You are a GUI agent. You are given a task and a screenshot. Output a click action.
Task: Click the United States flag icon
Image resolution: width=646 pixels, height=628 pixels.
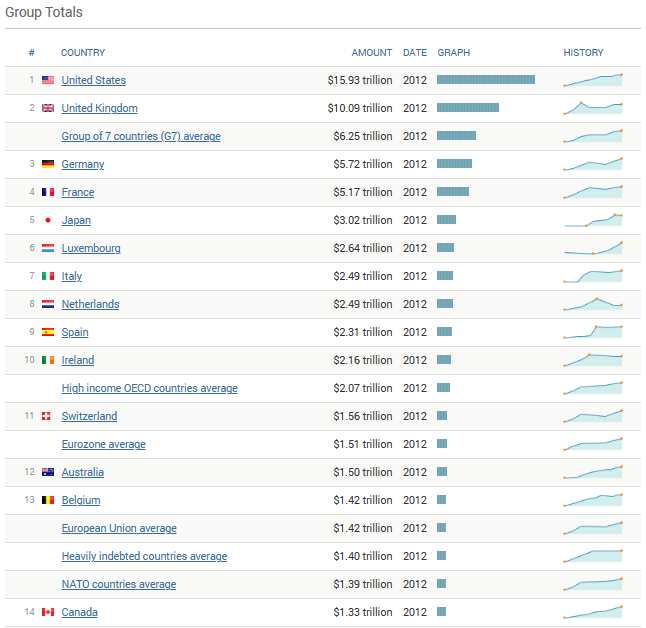[x=48, y=80]
